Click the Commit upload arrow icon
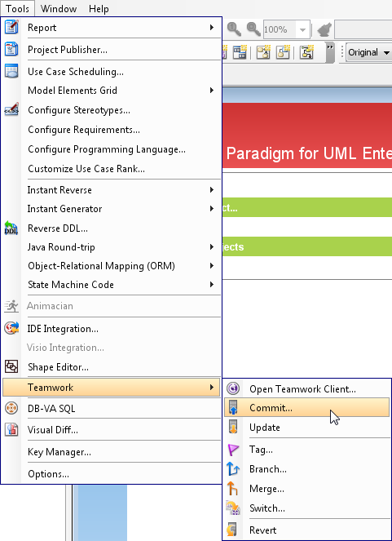 coord(233,407)
